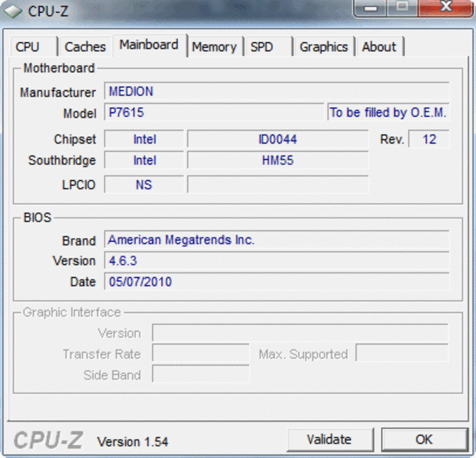The height and width of the screenshot is (458, 476).
Task: Click the Rev. value 12
Action: point(429,139)
